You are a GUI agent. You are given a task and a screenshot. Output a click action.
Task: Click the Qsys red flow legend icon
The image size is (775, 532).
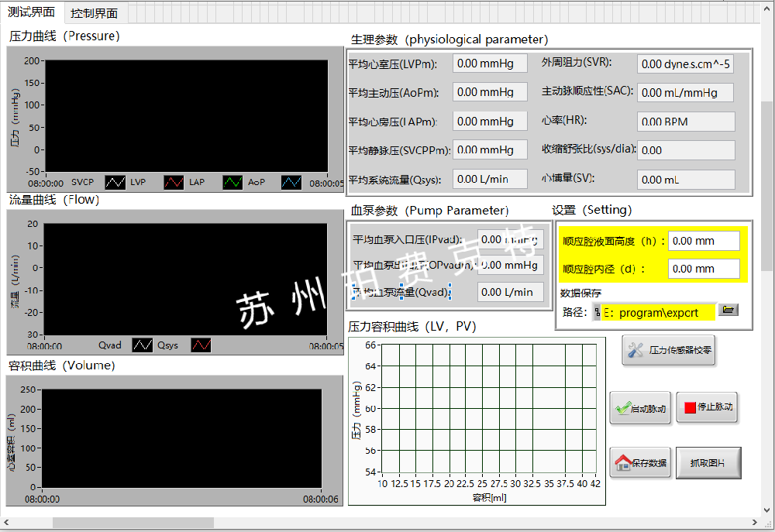(201, 345)
